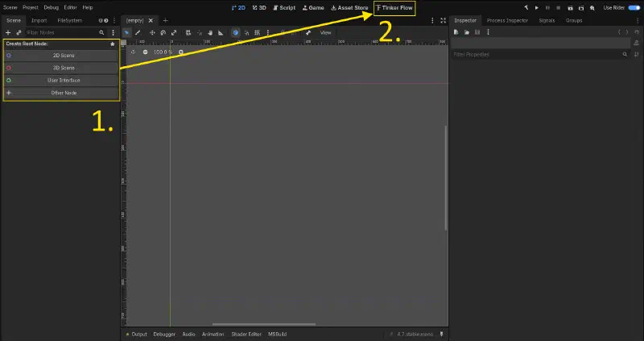Click the Inspector load resource folder icon
This screenshot has width=644, height=341.
pos(467,32)
